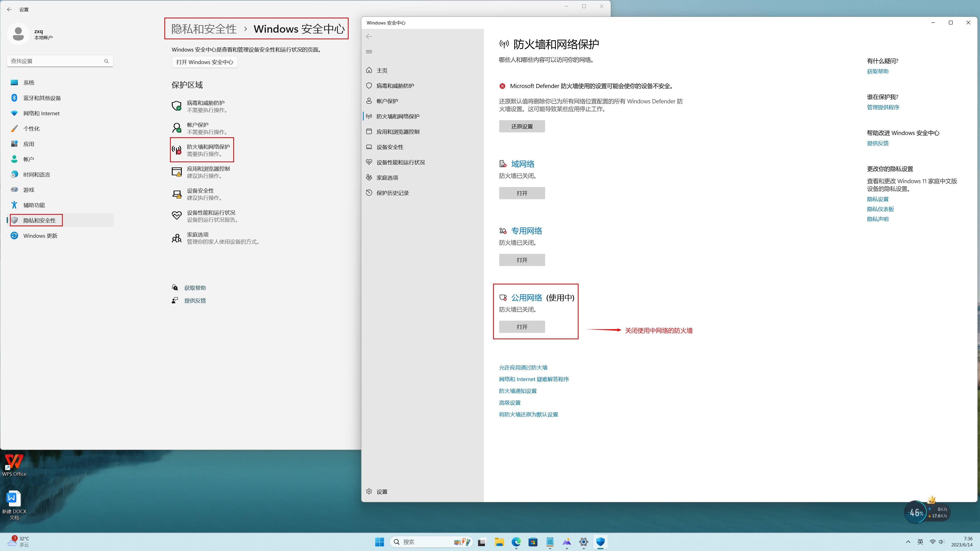Enable the firewall for 公用网络

(522, 326)
